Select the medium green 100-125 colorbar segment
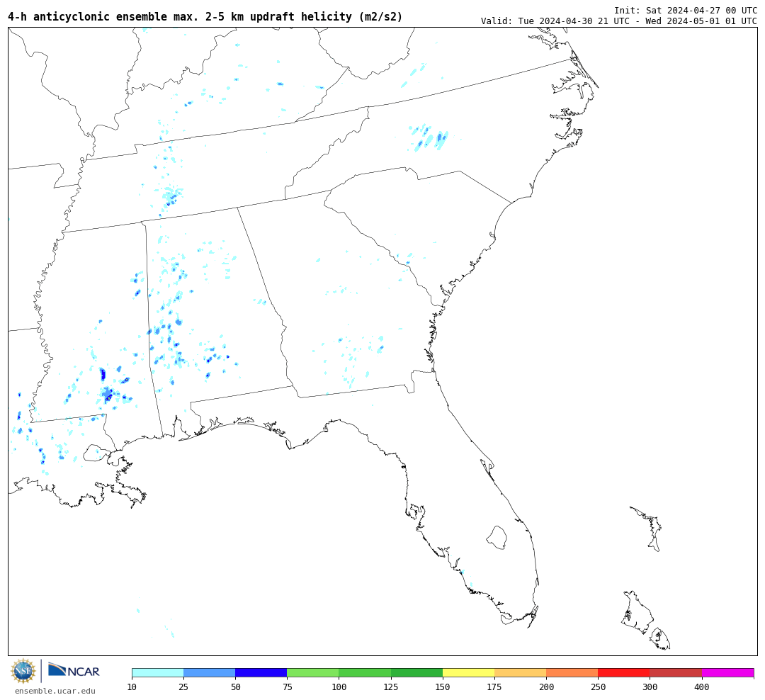The width and height of the screenshot is (765, 700). point(365,673)
